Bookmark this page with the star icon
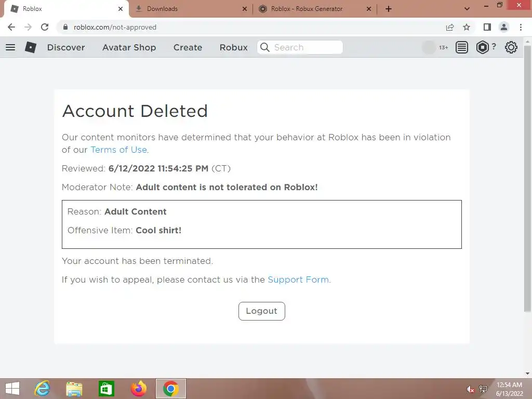Viewport: 532px width, 399px height. (x=467, y=27)
